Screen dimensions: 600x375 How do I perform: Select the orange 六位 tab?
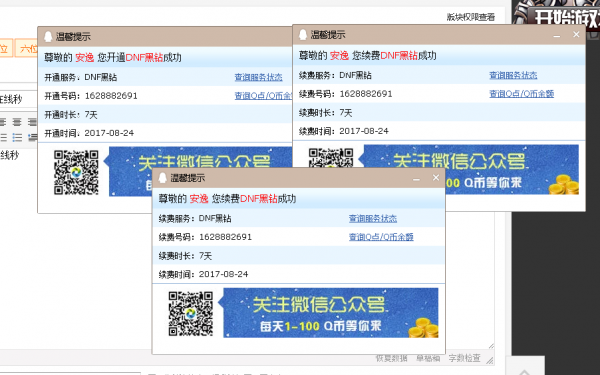point(27,49)
